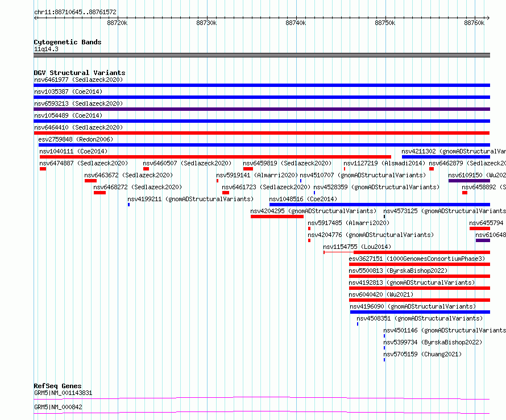Select the nsv4199211 gnomAD variant label

[190, 199]
